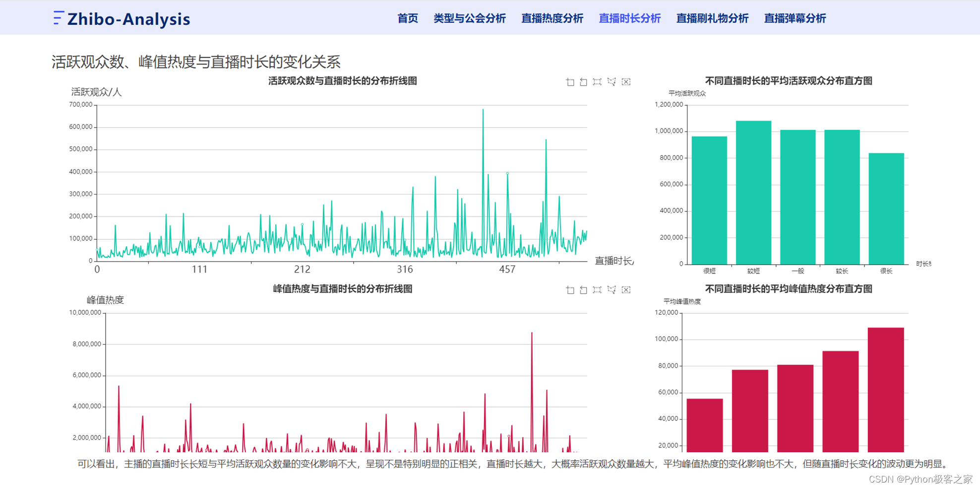This screenshot has width=980, height=489.
Task: Click the x-axis value 111
Action: point(199,269)
